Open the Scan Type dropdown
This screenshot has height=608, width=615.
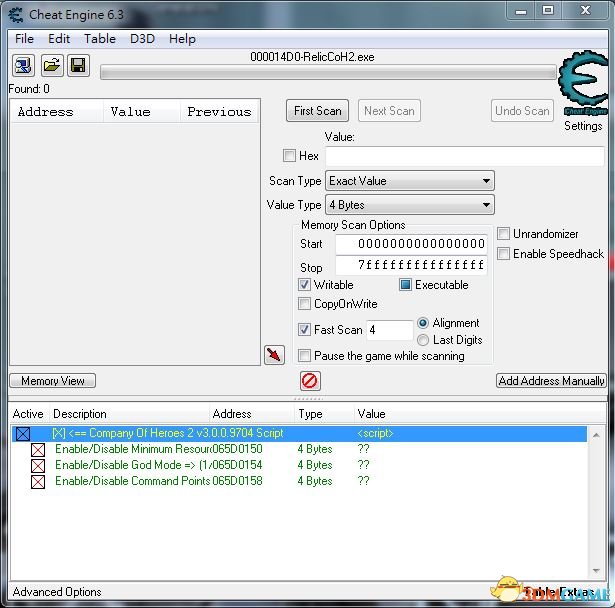pos(409,181)
